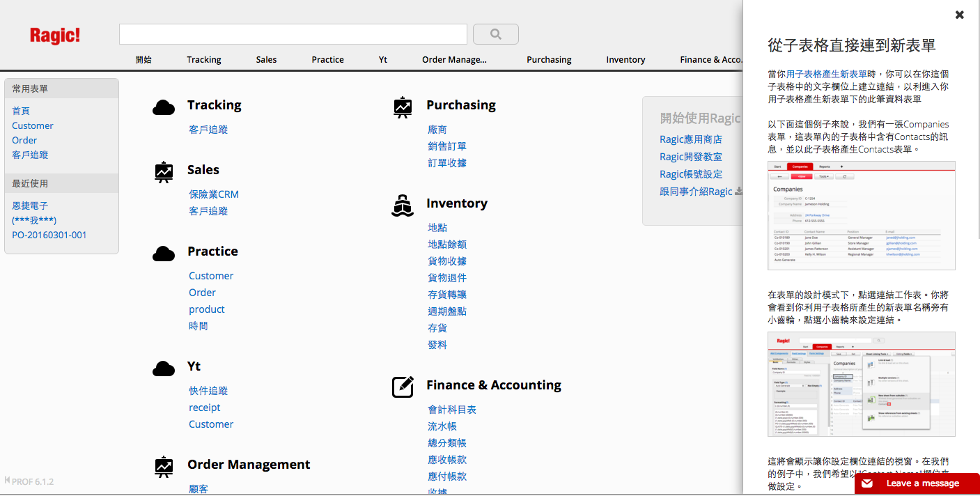Open PO-20160301-001 in recently used list
The height and width of the screenshot is (496, 980).
(x=49, y=235)
